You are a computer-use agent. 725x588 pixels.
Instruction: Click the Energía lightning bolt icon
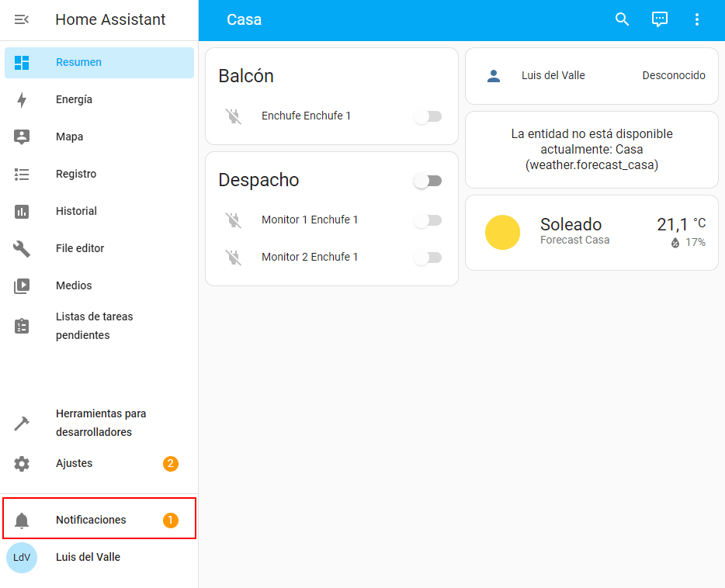tap(22, 99)
